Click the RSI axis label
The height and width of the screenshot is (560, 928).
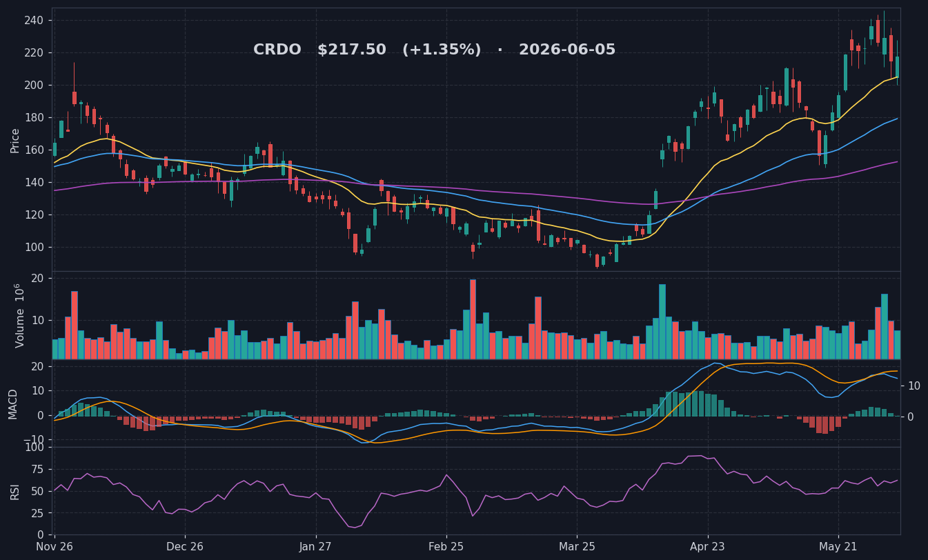point(14,491)
